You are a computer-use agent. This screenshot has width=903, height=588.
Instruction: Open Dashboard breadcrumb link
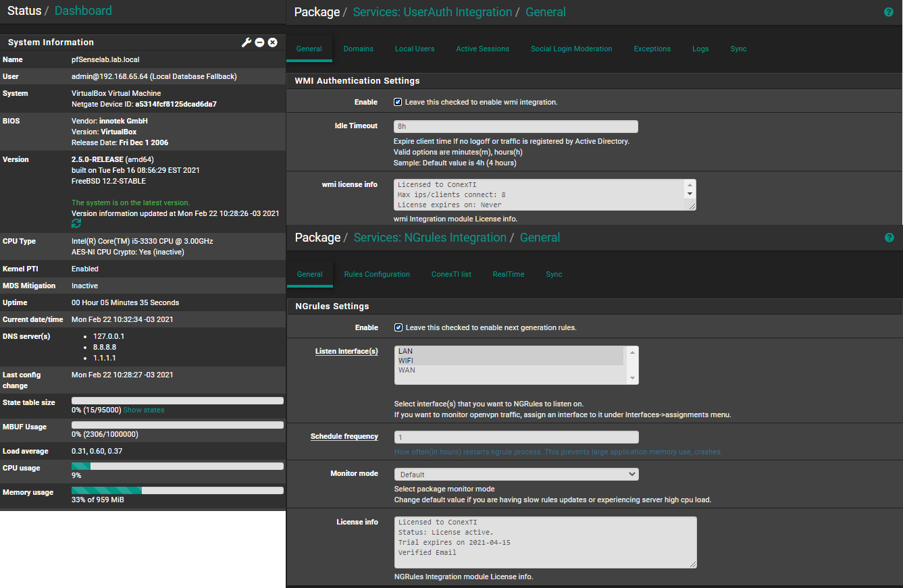[x=83, y=11]
